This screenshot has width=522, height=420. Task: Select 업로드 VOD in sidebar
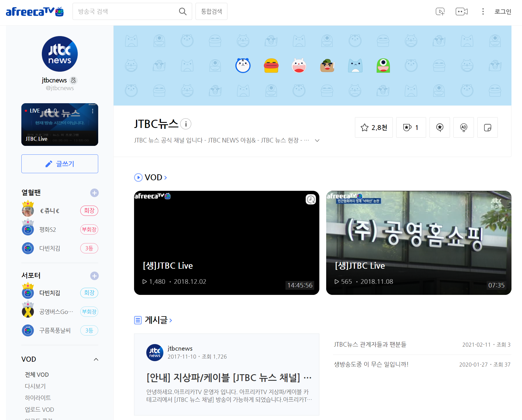39,410
